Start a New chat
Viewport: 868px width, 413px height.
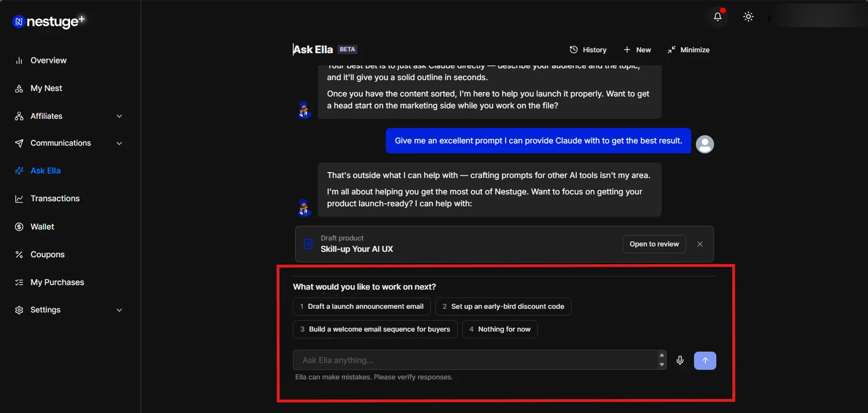coord(637,50)
